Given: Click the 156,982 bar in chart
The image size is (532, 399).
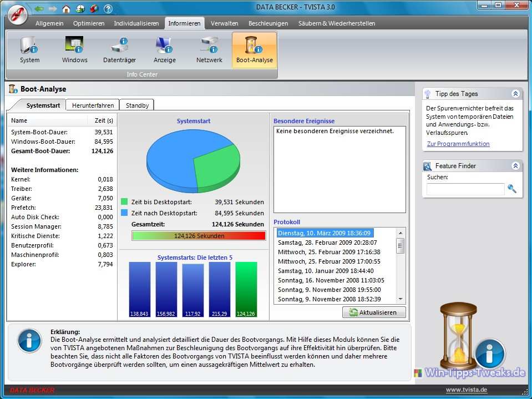Looking at the screenshot, I should 166,290.
